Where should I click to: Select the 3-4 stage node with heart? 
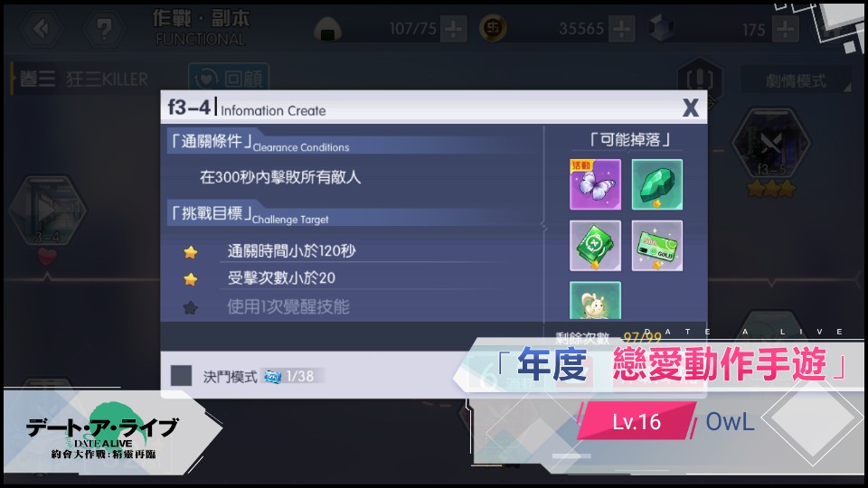pos(46,211)
